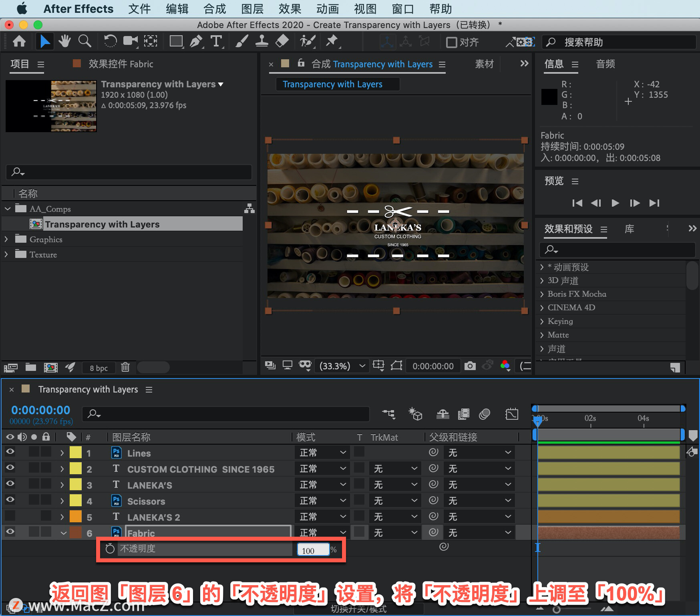
Task: Click the opacity 100 value field
Action: click(313, 550)
